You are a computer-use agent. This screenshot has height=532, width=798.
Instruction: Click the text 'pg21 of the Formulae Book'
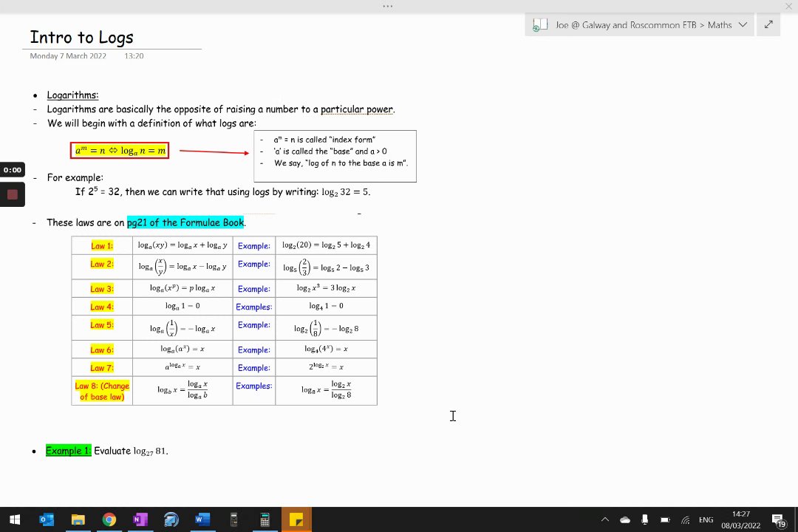[x=185, y=222]
